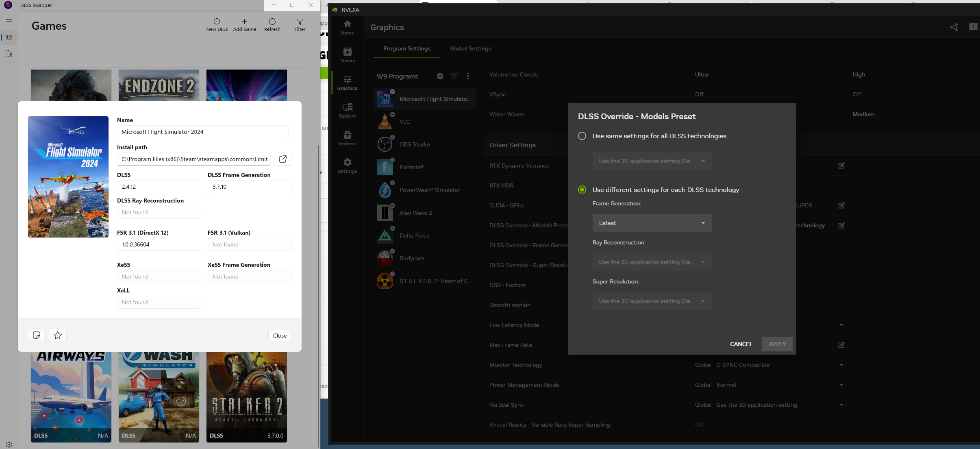980x449 pixels.
Task: Select S.T.A.L.K.E.R. 2 in NVIDIA programs list
Action: pos(425,281)
